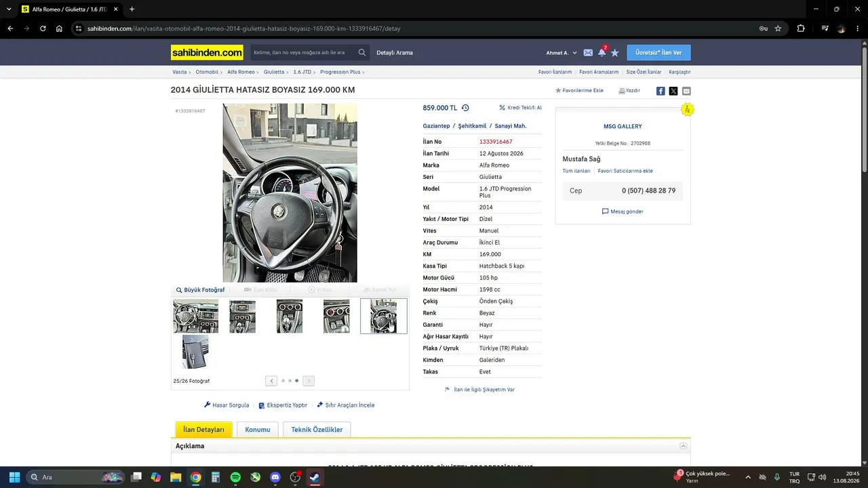Open MSG GALLERY store link
Viewport: 868px width, 488px height.
(x=623, y=127)
